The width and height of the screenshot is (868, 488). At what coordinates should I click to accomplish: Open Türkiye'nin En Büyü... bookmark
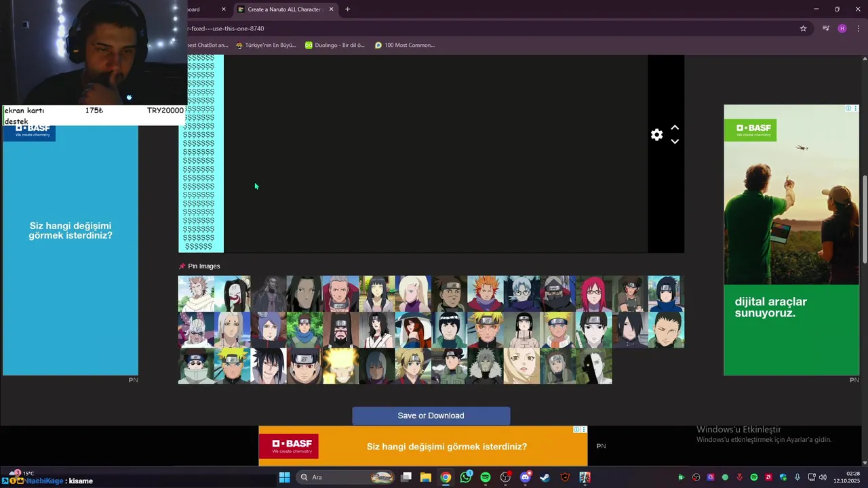click(x=266, y=45)
